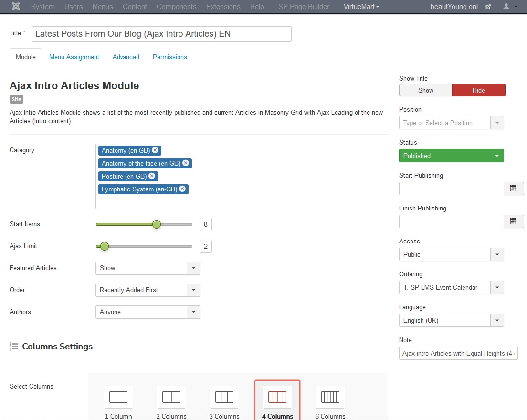Image resolution: width=527 pixels, height=420 pixels.
Task: Set Show Title to Show
Action: (x=425, y=90)
